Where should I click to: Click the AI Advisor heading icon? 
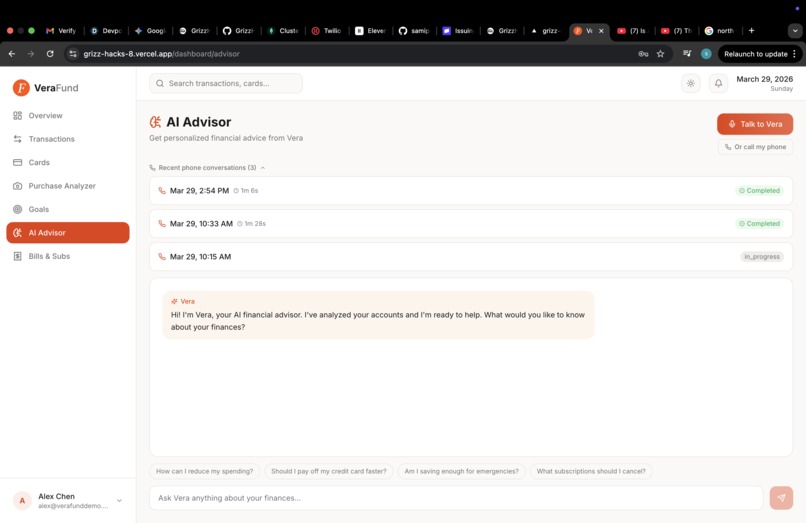[155, 122]
